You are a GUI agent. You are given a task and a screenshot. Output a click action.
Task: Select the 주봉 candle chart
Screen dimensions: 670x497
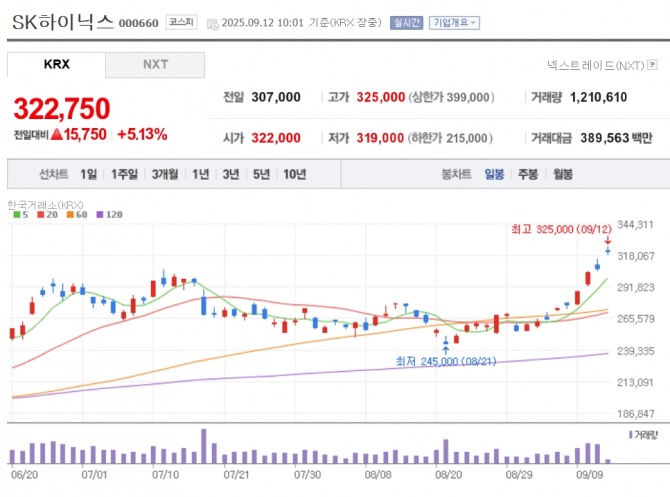coord(528,174)
